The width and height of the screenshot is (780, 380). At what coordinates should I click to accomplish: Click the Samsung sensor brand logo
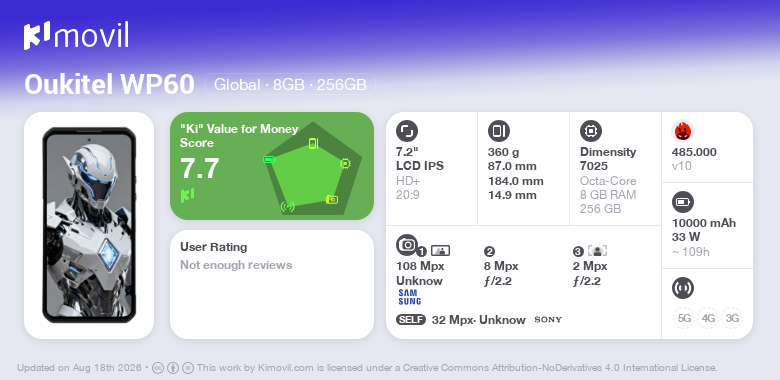click(x=409, y=297)
